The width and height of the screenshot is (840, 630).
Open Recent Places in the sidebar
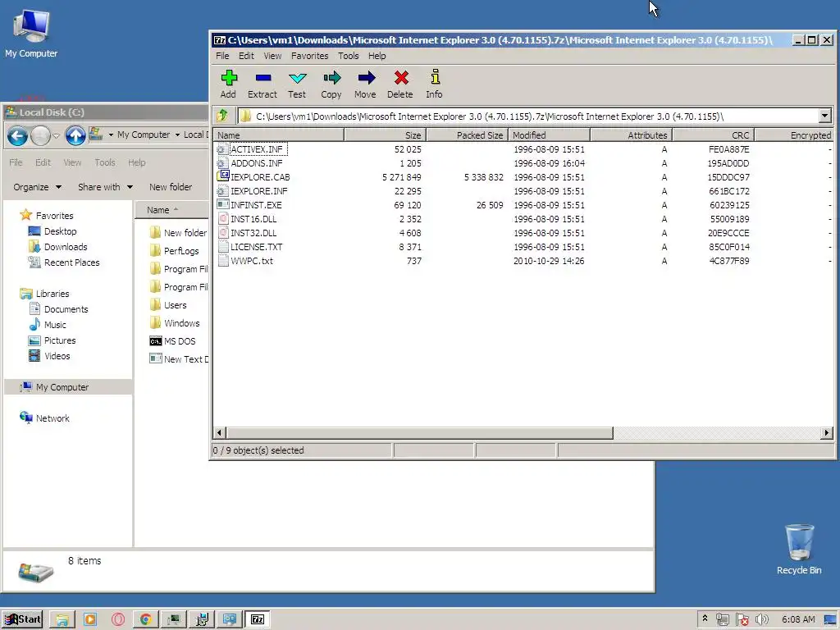(x=72, y=262)
